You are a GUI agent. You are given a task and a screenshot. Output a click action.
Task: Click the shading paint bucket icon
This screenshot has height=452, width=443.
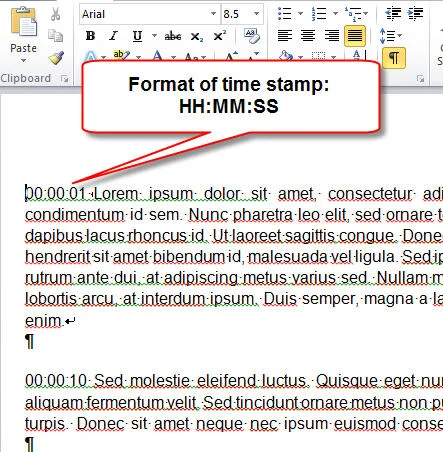tap(286, 55)
